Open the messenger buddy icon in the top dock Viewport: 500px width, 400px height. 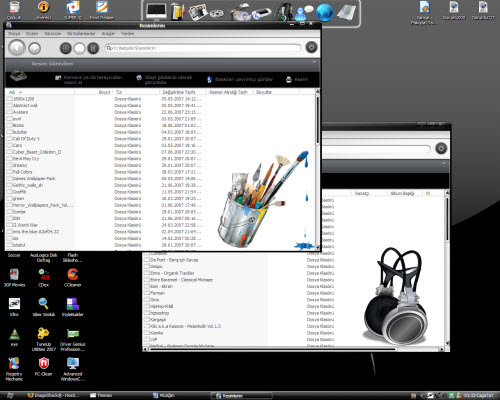304,13
